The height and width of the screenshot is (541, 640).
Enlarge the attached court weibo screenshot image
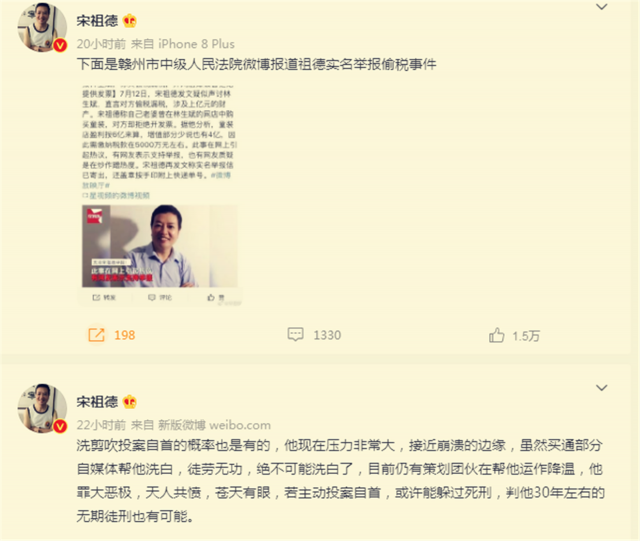tap(160, 196)
